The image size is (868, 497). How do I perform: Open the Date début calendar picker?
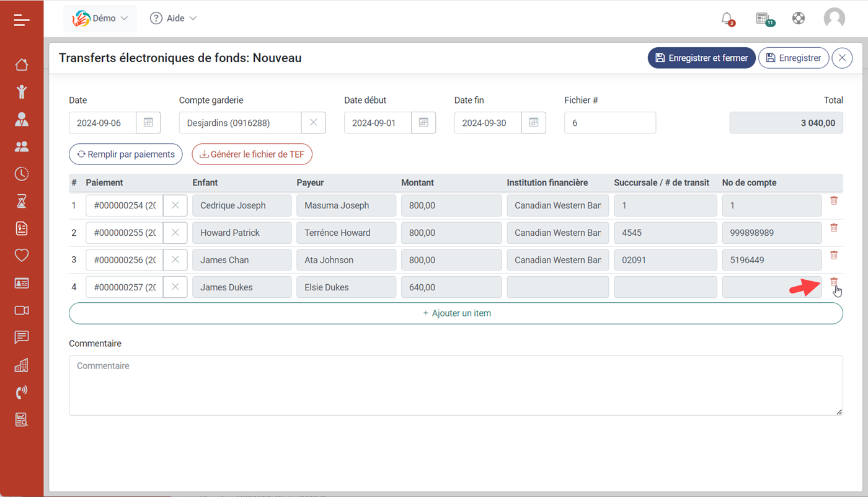coord(423,123)
